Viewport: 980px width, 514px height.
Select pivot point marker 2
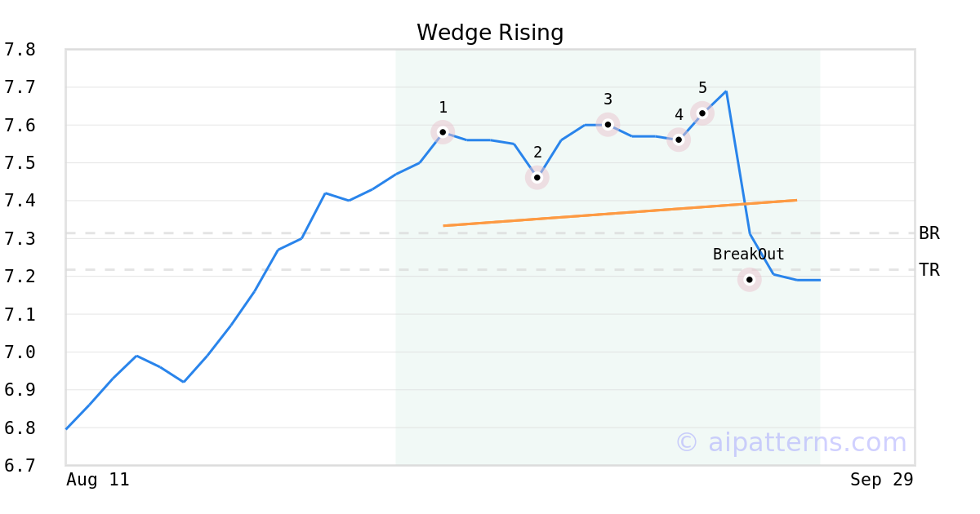point(537,177)
